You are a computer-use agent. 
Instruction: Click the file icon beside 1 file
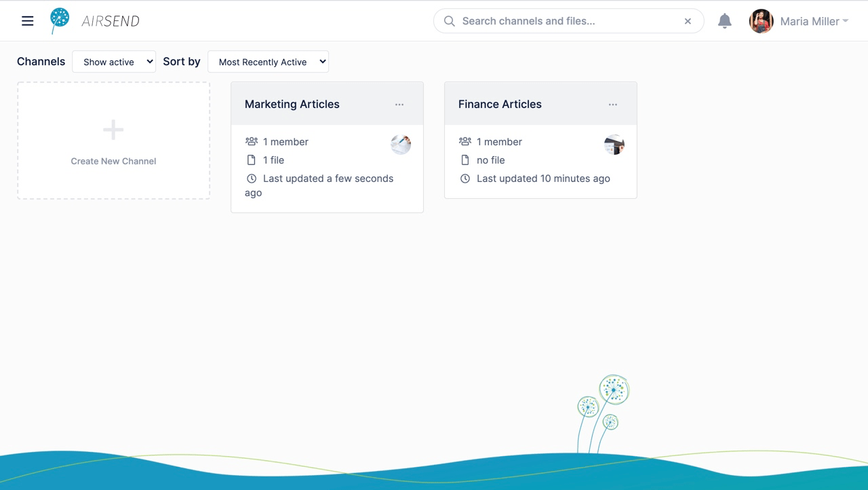pos(252,160)
